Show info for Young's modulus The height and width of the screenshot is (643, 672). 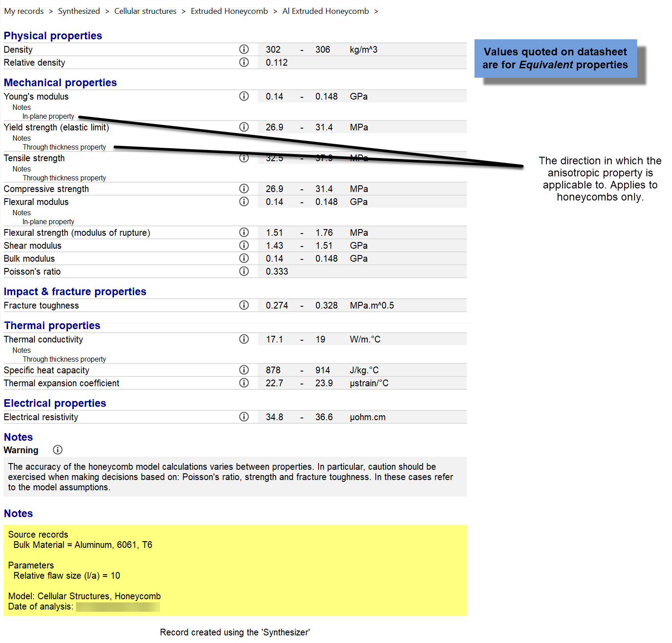tap(244, 96)
